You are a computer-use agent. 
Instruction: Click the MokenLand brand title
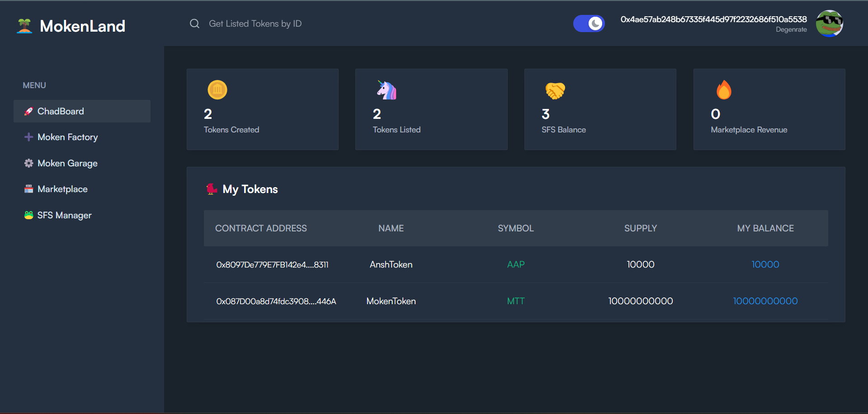(x=82, y=26)
